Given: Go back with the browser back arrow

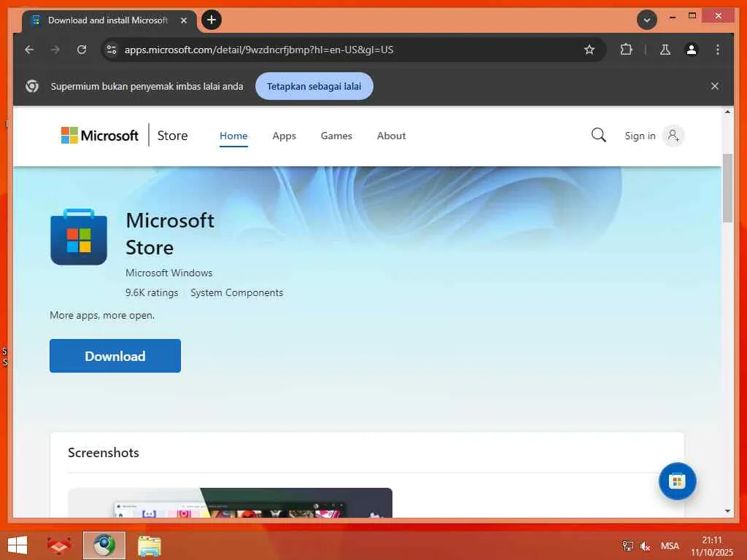Looking at the screenshot, I should click(x=29, y=50).
